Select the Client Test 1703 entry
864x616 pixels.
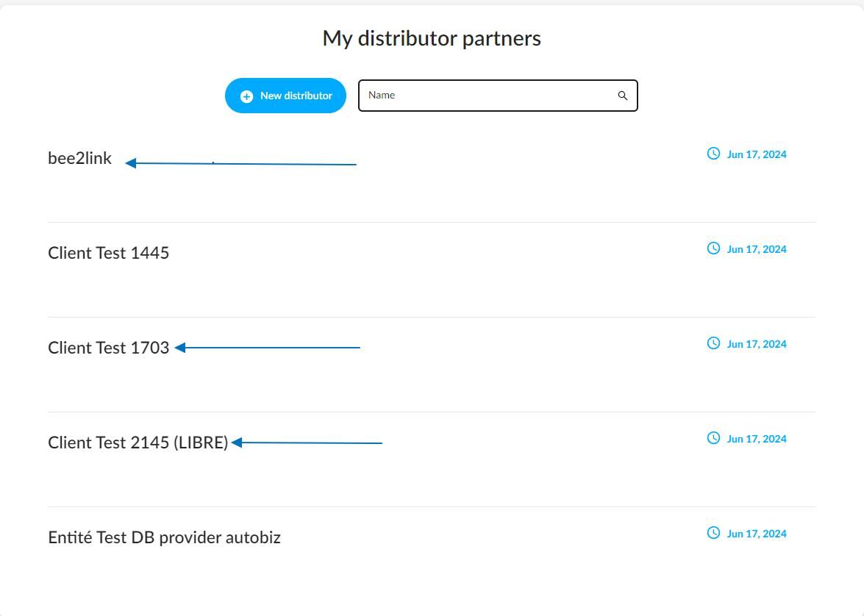coord(109,348)
